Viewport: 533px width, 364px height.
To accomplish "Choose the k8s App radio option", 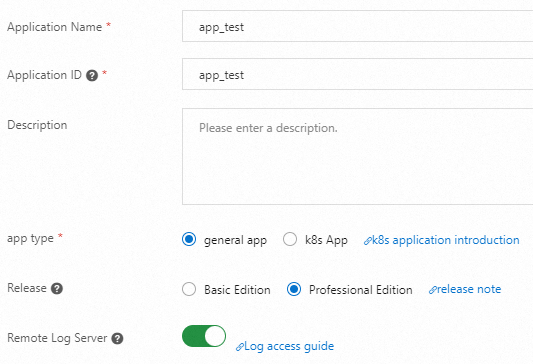I will click(x=290, y=239).
